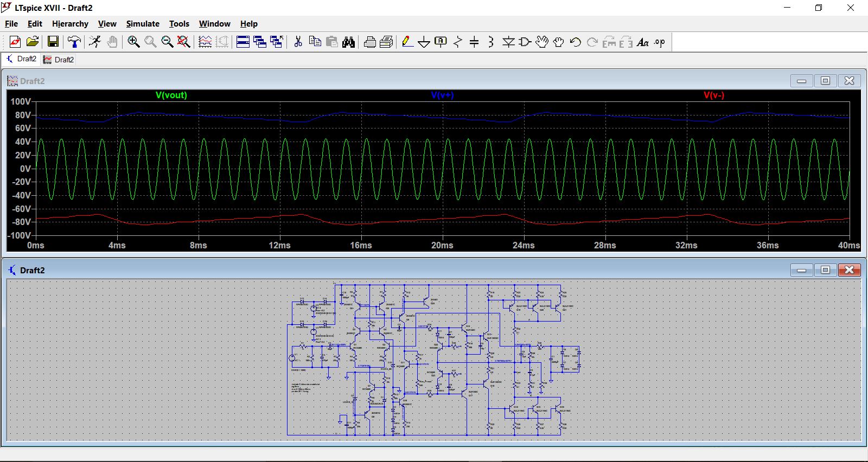The width and height of the screenshot is (868, 462).
Task: Open the Simulate menu
Action: click(143, 24)
